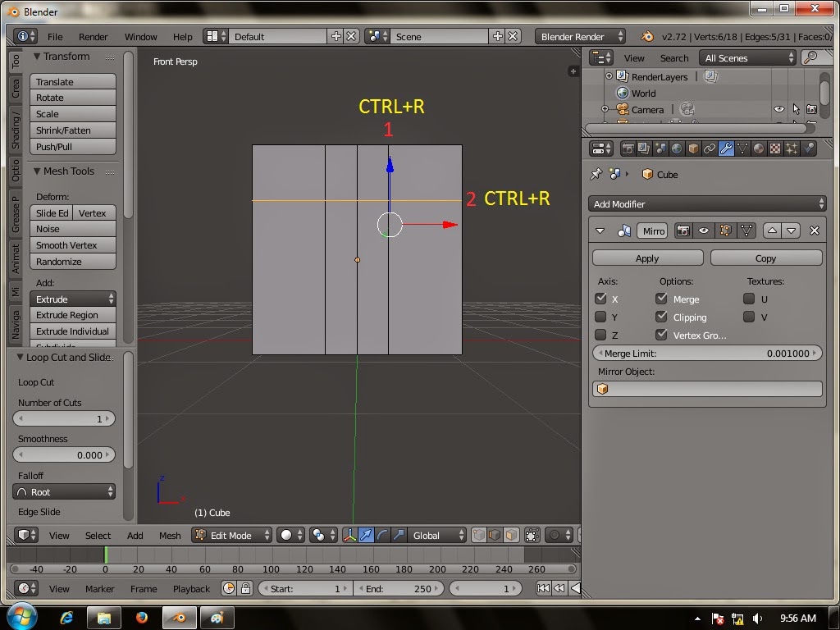
Task: Disable the Clipping option checkbox
Action: 662,317
